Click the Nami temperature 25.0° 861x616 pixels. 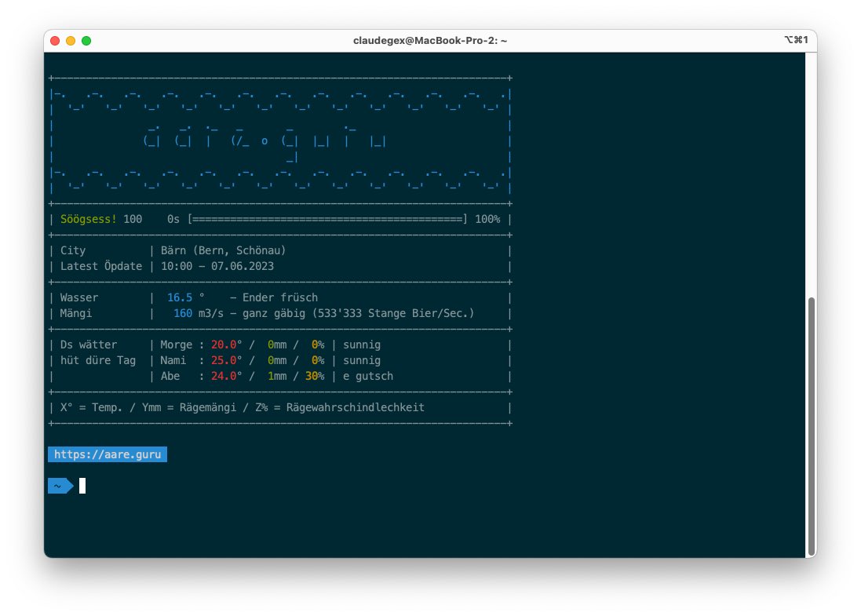pyautogui.click(x=226, y=361)
